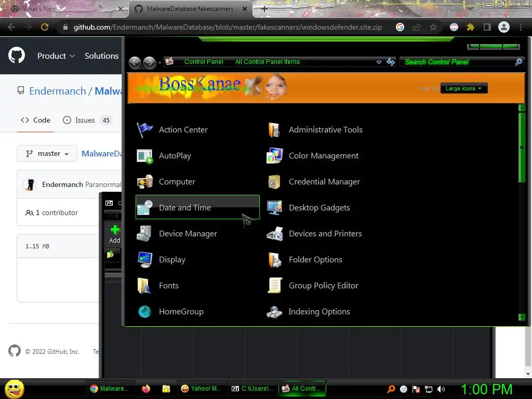Open HomeGroup globe icon
The width and height of the screenshot is (532, 399).
coord(144,312)
